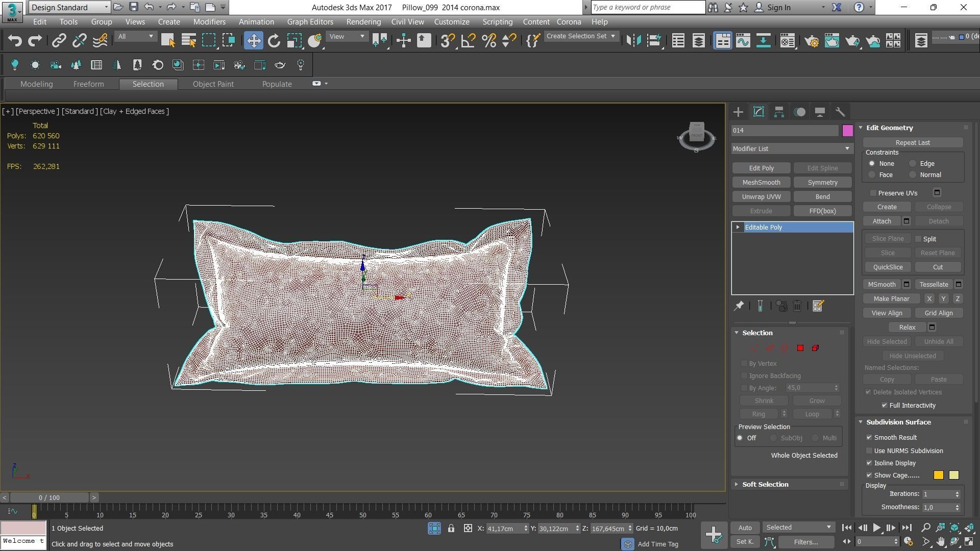This screenshot has height=551, width=980.
Task: Select the Face constraint radio
Action: click(872, 174)
